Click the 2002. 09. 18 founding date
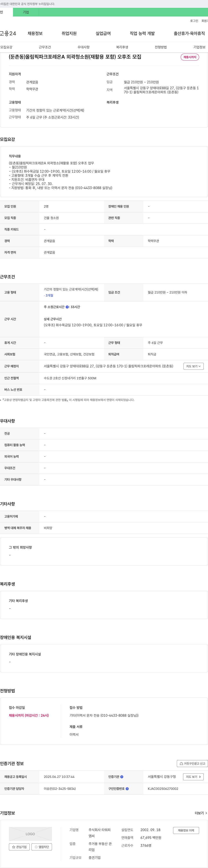The width and height of the screenshot is (208, 868). 150,830
